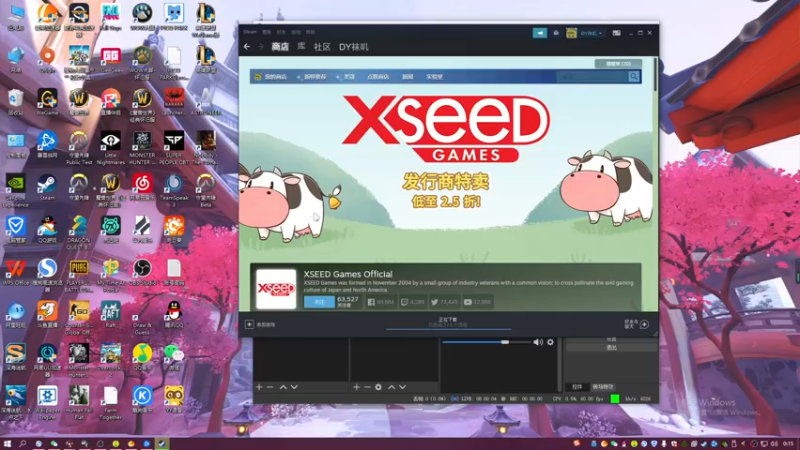Move source down in the OBS sources list

(403, 387)
